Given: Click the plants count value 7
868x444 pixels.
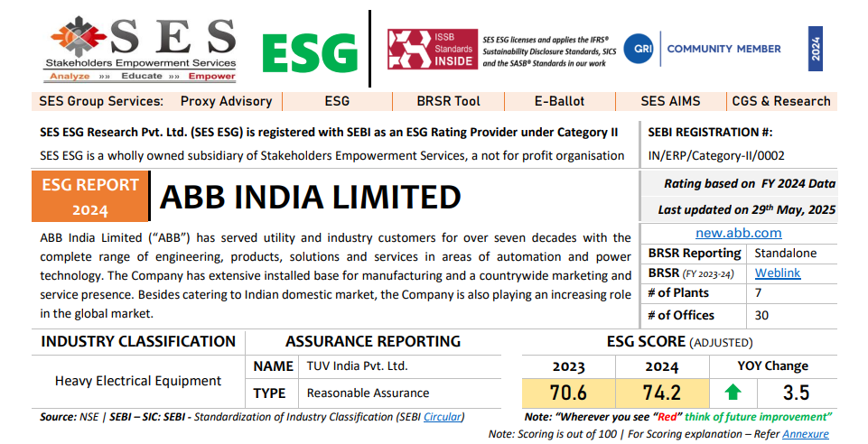Looking at the screenshot, I should point(759,293).
